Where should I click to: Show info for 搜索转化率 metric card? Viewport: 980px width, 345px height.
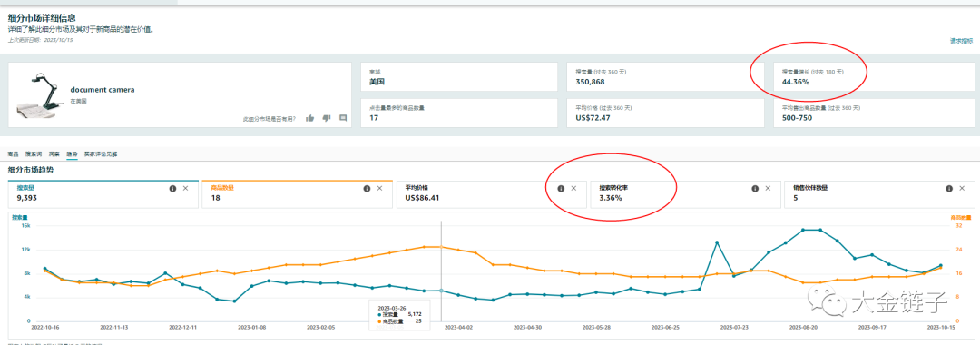click(755, 188)
